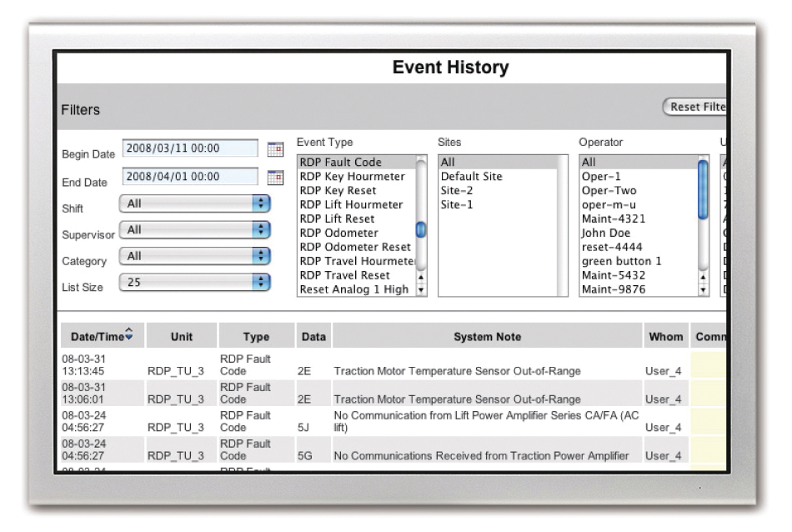
Task: Open the End Date calendar picker icon
Action: coord(275,178)
